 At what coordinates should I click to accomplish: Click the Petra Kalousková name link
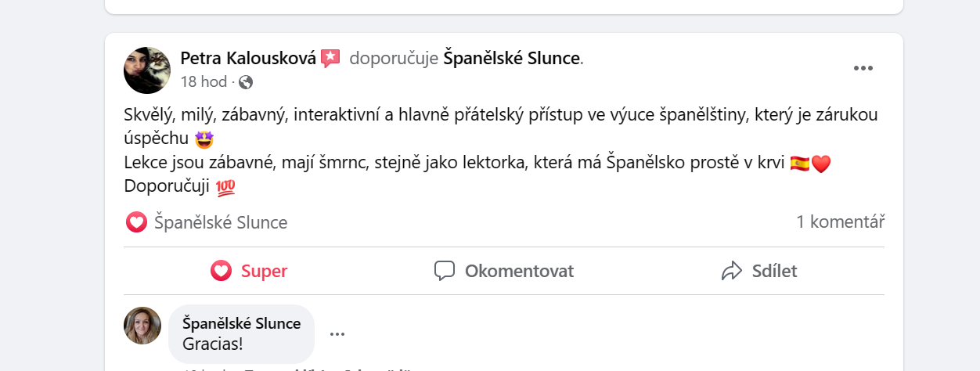click(x=248, y=58)
